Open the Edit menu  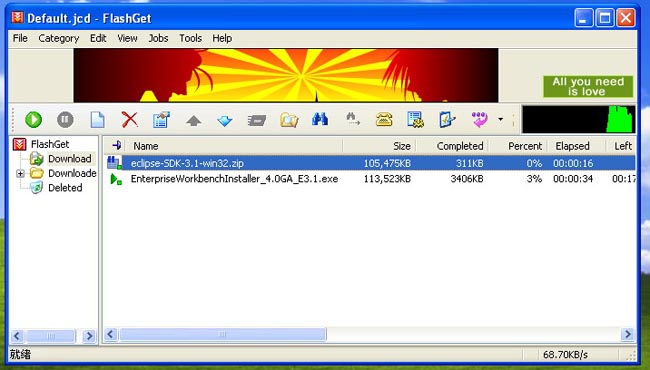(x=98, y=38)
